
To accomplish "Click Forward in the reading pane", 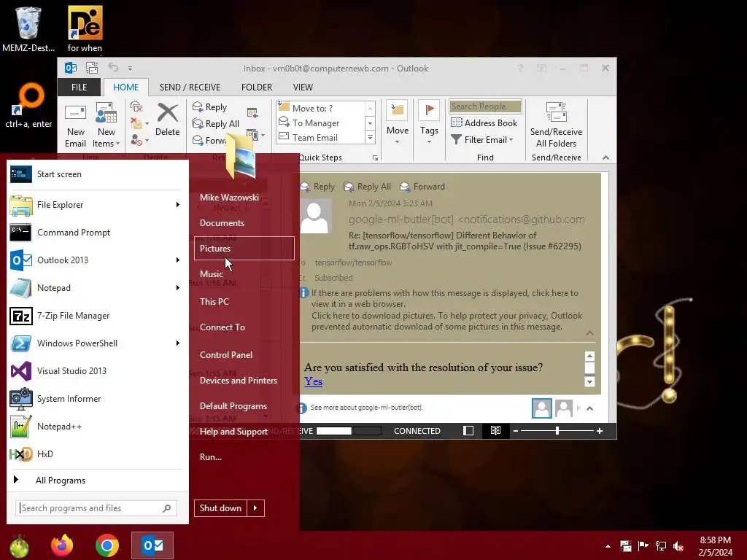I will point(422,187).
